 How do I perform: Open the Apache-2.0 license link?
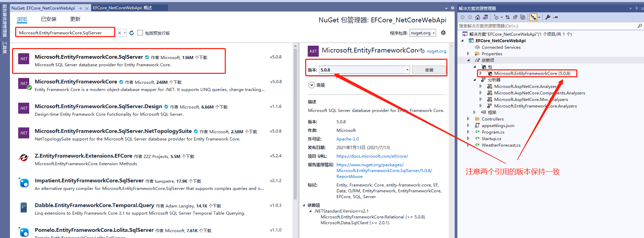click(347, 139)
